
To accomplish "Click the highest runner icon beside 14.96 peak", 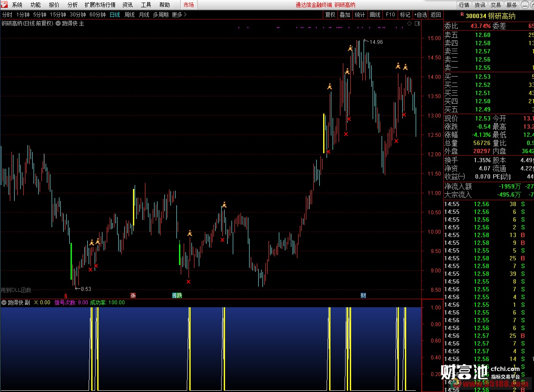I will click(350, 48).
